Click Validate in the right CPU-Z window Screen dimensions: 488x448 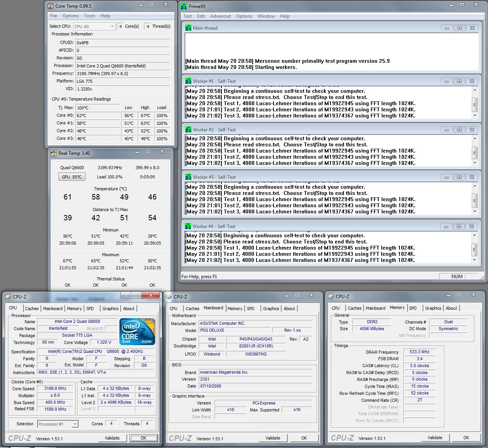click(435, 438)
